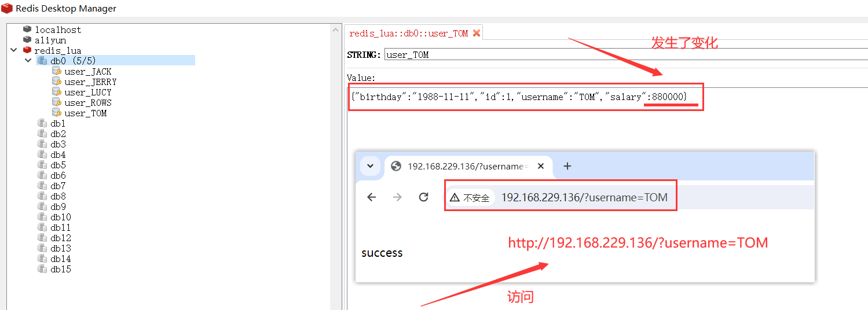The width and height of the screenshot is (868, 310).
Task: Click the success text on page
Action: tap(382, 253)
